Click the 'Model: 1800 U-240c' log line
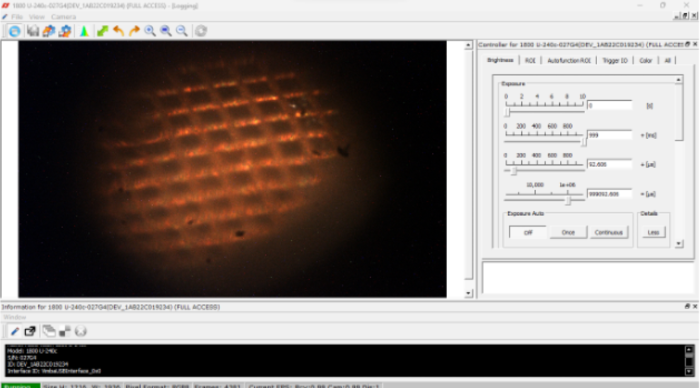700x388 pixels. coord(32,351)
